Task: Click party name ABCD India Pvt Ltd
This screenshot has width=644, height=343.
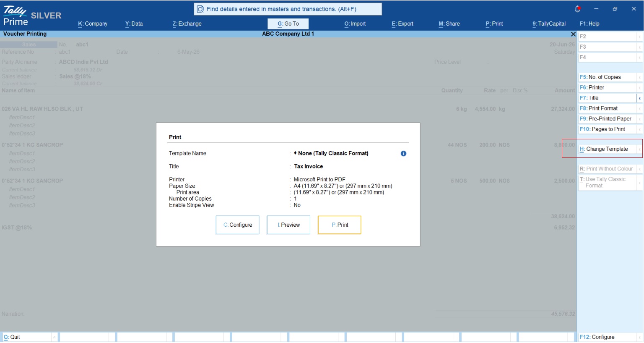Action: click(x=83, y=62)
